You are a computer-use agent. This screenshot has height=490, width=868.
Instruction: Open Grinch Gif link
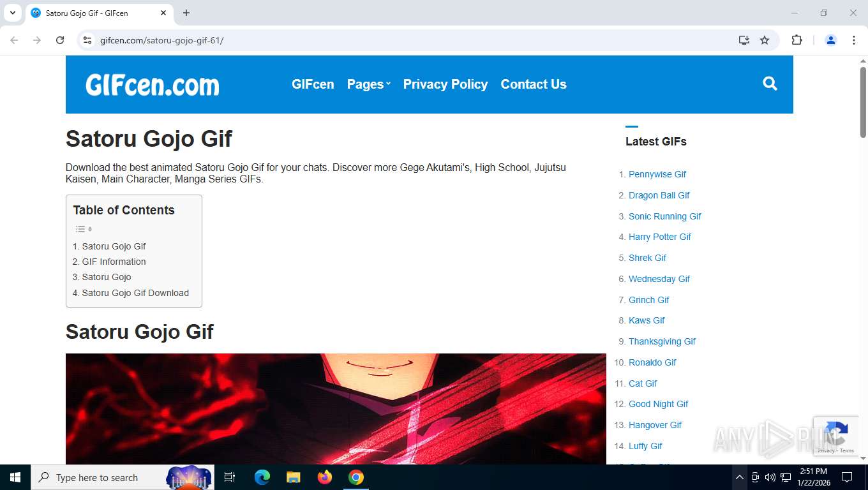point(649,300)
